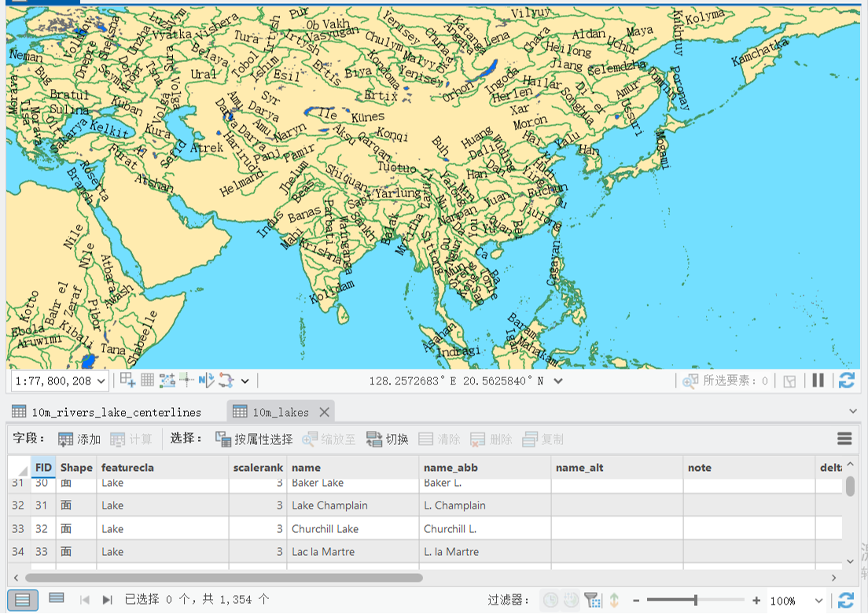Image resolution: width=868 pixels, height=614 pixels.
Task: Select the Lake Champlain name cell
Action: [x=352, y=506]
